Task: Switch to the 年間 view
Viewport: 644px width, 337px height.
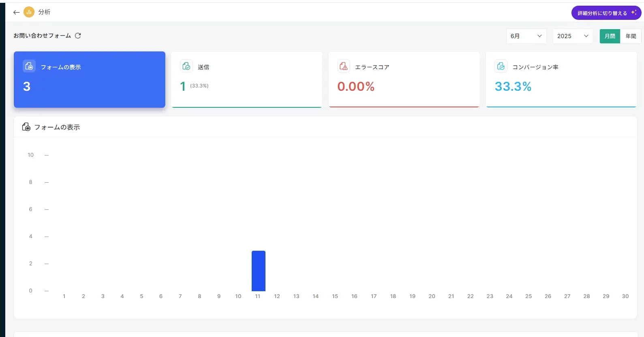Action: point(631,36)
